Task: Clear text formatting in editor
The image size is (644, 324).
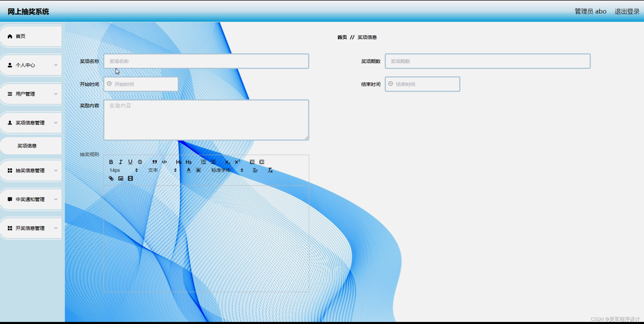Action: pyautogui.click(x=270, y=170)
